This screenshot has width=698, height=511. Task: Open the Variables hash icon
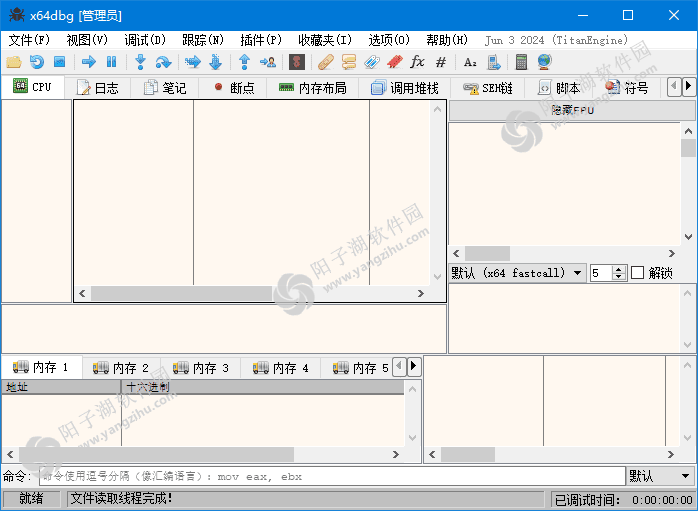(x=441, y=62)
